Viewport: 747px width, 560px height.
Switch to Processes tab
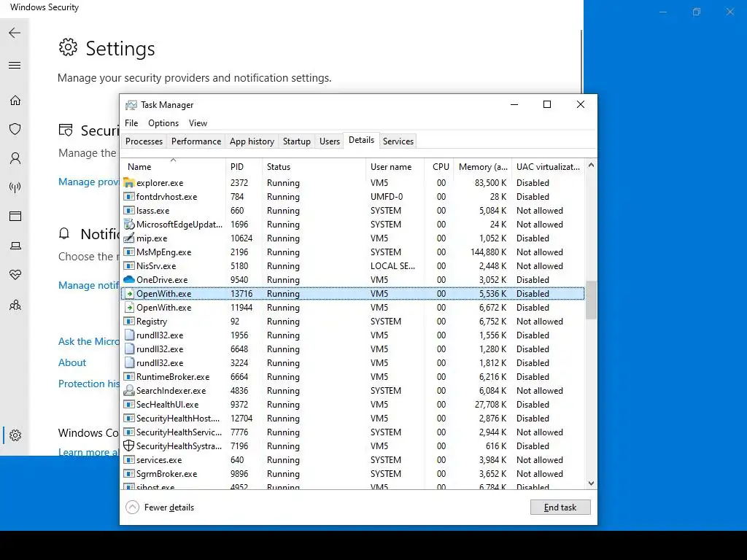tap(144, 141)
